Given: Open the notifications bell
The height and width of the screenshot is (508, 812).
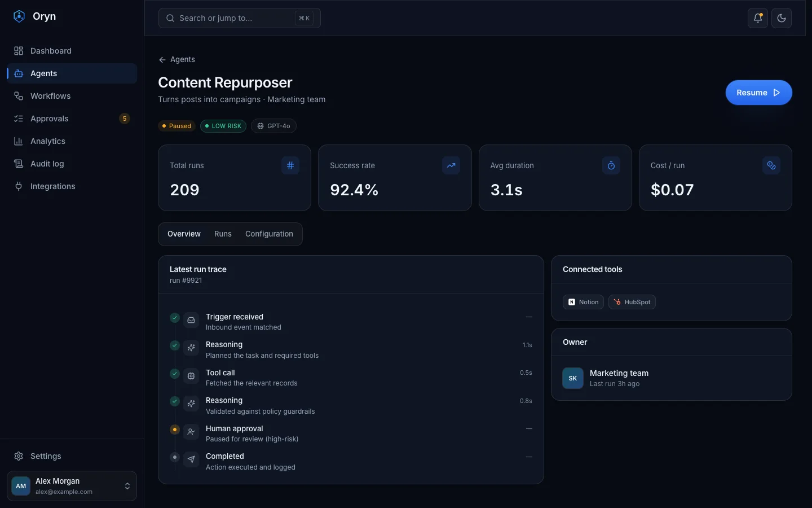Looking at the screenshot, I should (x=758, y=18).
